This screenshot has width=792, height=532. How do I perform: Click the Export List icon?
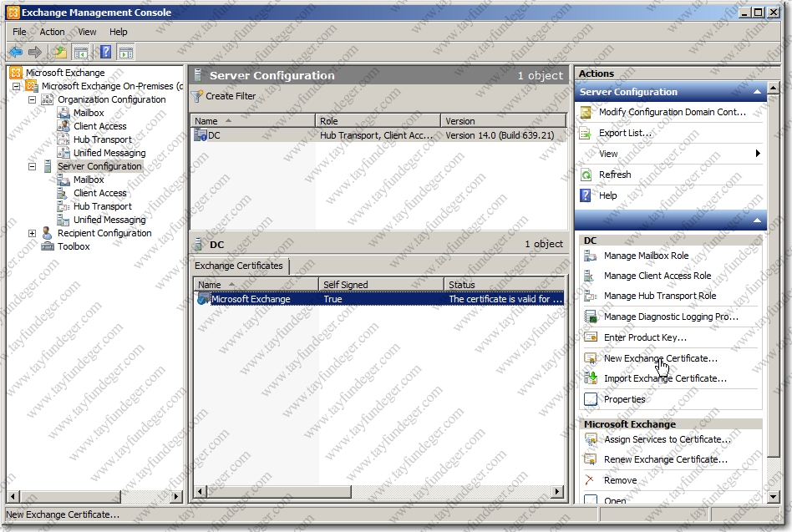tap(586, 134)
